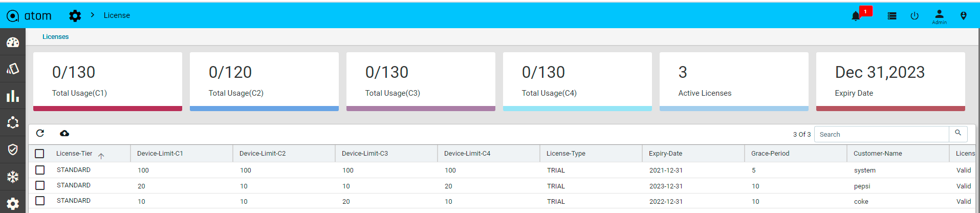Switch to the Licenses tab

pyautogui.click(x=55, y=37)
